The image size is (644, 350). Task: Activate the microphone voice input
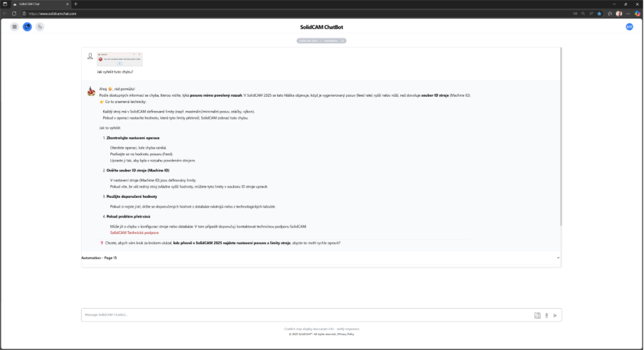546,315
